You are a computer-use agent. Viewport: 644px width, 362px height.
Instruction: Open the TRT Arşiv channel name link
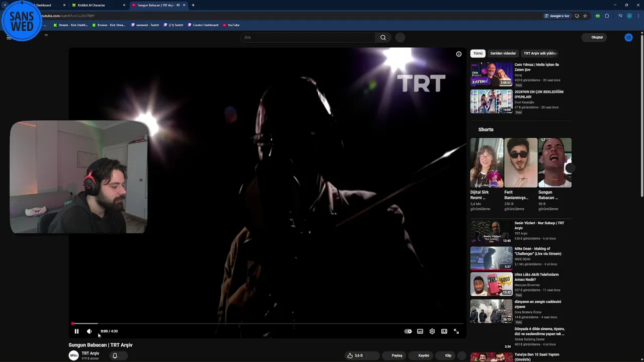coord(91,353)
